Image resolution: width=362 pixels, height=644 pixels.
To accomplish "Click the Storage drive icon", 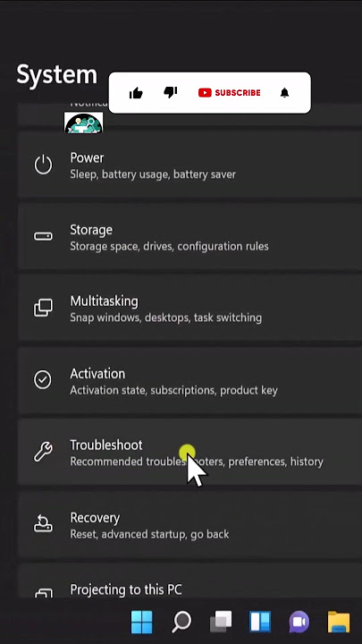I will tap(43, 236).
